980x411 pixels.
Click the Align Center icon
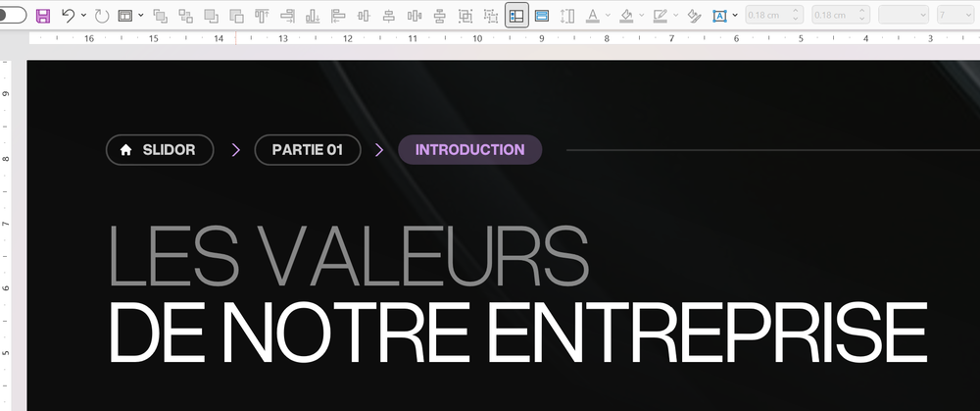pos(389,16)
